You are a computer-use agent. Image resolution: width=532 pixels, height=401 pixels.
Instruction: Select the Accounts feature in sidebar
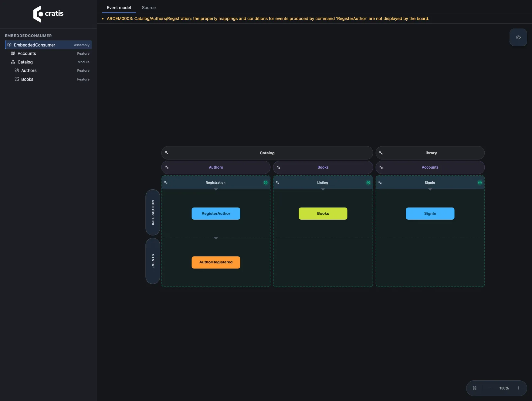[x=49, y=53]
